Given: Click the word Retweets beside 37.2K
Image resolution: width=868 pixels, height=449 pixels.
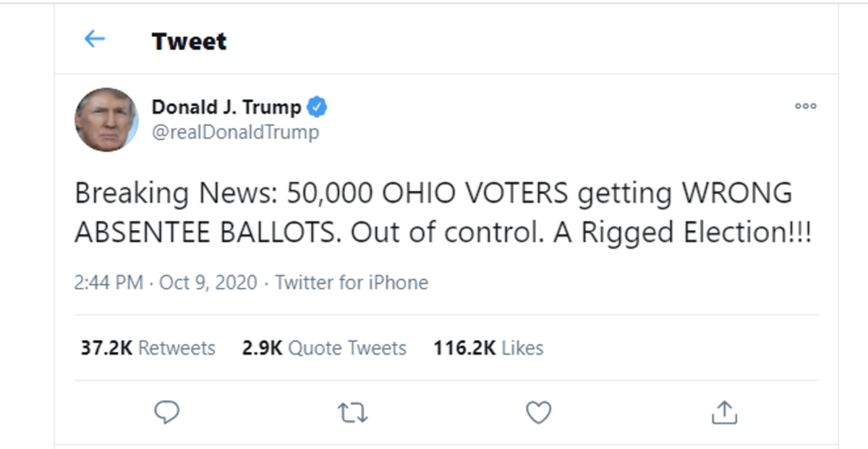Looking at the screenshot, I should (176, 348).
